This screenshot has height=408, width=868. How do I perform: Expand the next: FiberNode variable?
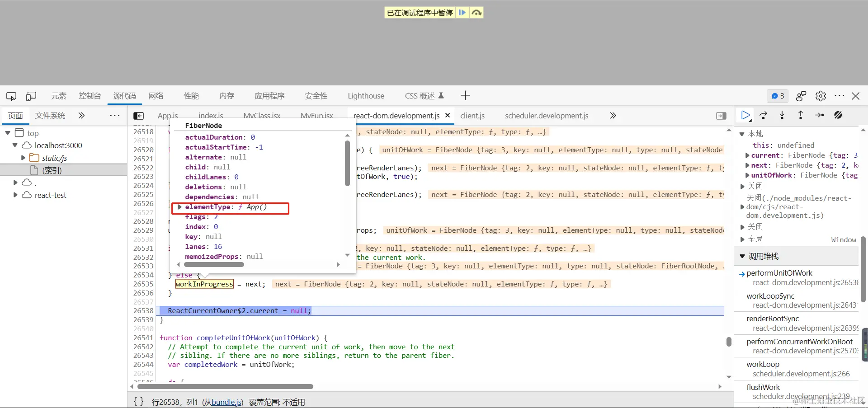(x=747, y=165)
